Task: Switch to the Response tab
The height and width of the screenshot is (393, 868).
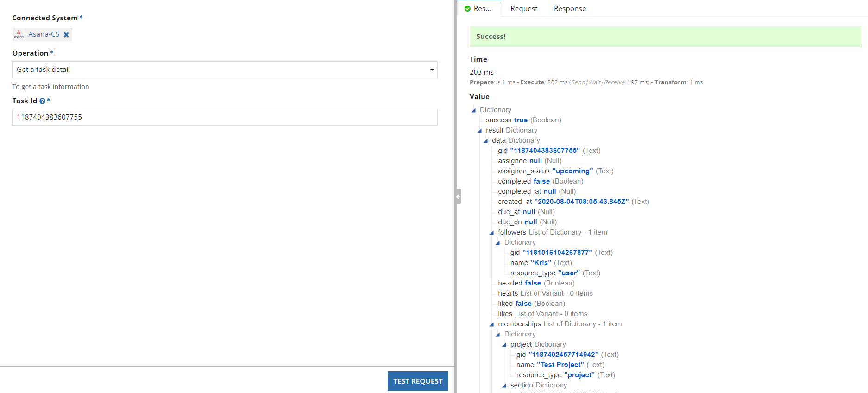Action: tap(570, 9)
